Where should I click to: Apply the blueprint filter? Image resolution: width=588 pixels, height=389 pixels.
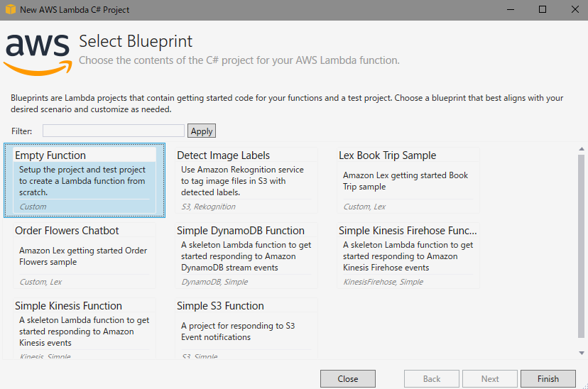pyautogui.click(x=202, y=131)
